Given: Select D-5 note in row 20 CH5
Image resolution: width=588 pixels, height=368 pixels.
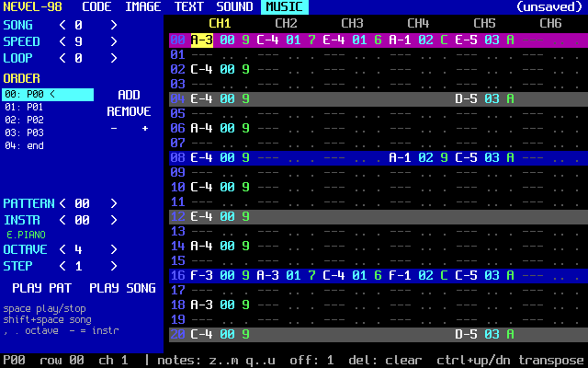Looking at the screenshot, I should click(x=466, y=335).
